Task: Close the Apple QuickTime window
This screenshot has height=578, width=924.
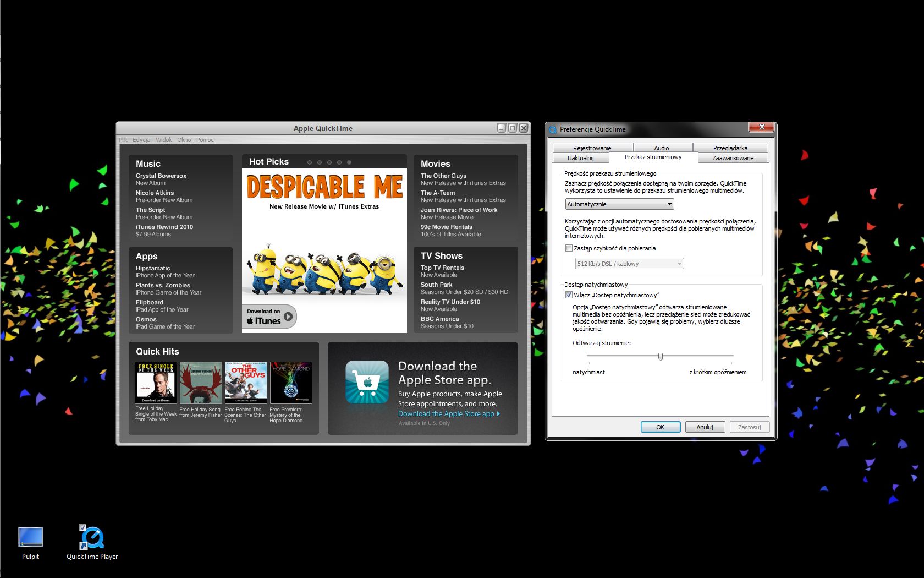Action: [524, 128]
